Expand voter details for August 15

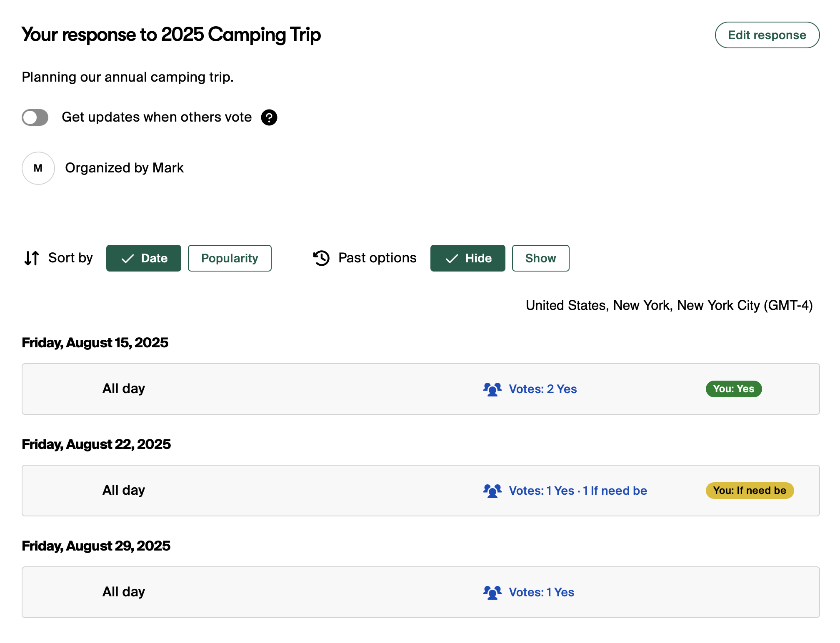click(542, 389)
